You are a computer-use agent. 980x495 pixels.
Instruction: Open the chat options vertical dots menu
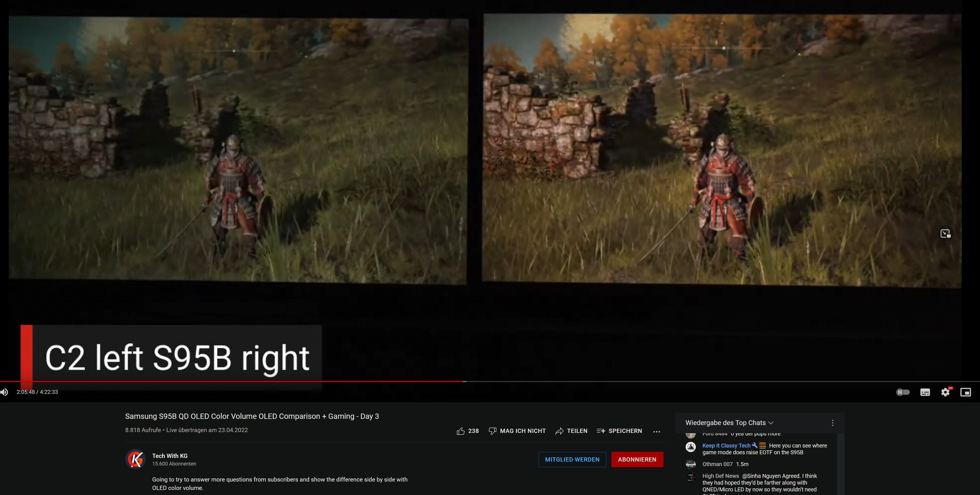coord(832,423)
